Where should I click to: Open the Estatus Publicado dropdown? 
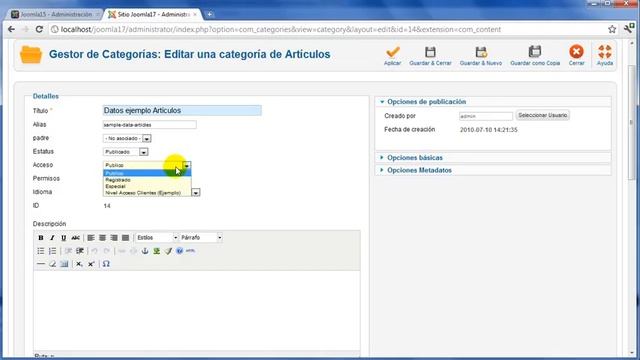[125, 152]
